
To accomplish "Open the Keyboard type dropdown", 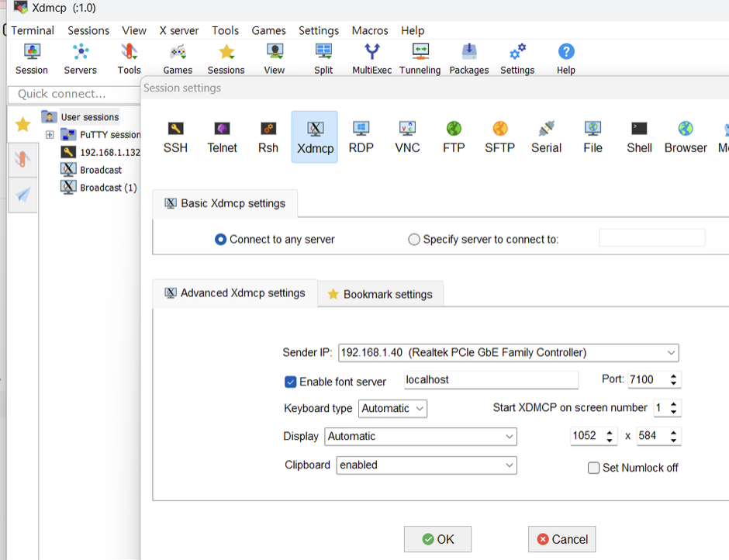I will tap(393, 409).
